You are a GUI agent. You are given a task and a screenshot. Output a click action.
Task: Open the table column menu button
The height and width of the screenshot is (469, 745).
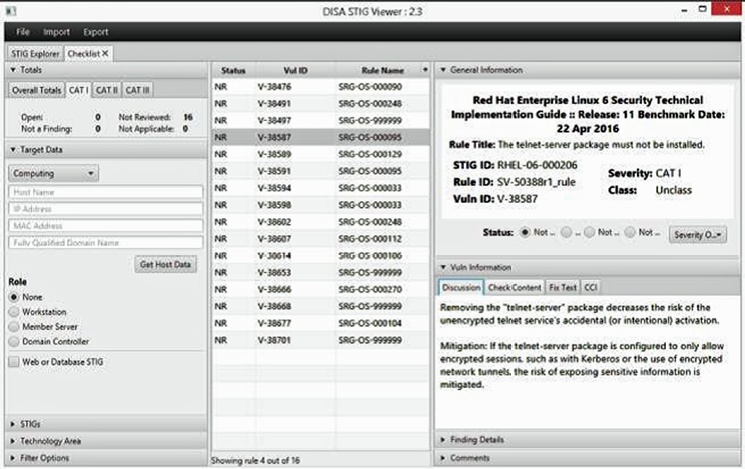[425, 70]
